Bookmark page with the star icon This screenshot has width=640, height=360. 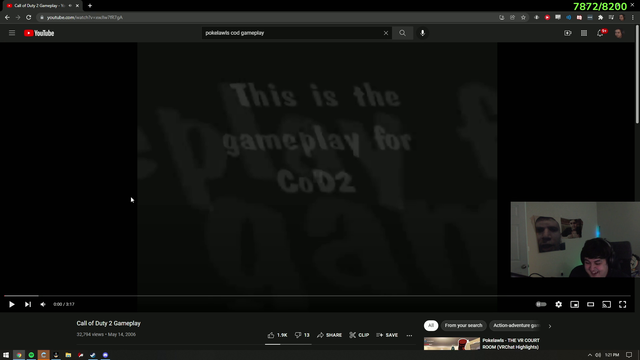[523, 18]
